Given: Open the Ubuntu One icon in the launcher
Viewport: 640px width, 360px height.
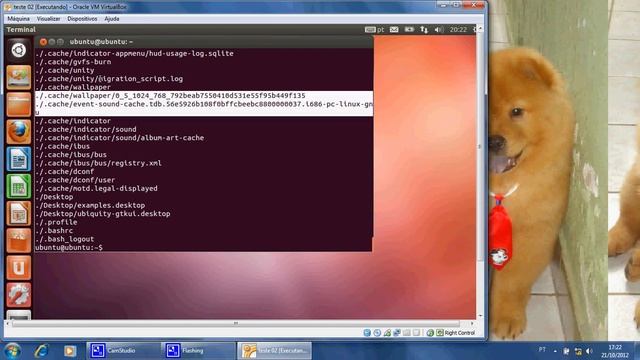Looking at the screenshot, I should 18,267.
